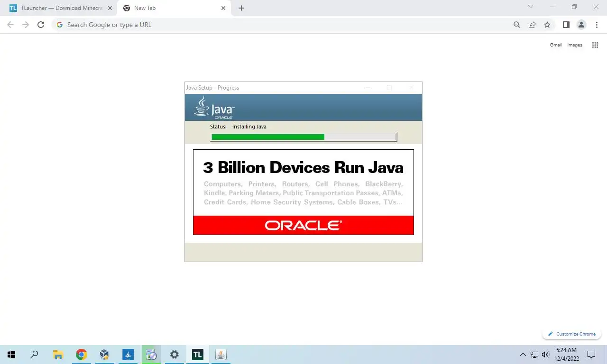The image size is (607, 364).
Task: Click the Chrome taskbar icon
Action: tap(81, 355)
